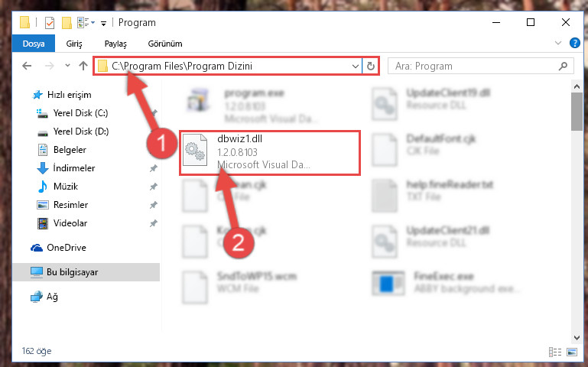Viewport: 588px width, 367px height.
Task: Open the Help question mark icon
Action: 574,43
